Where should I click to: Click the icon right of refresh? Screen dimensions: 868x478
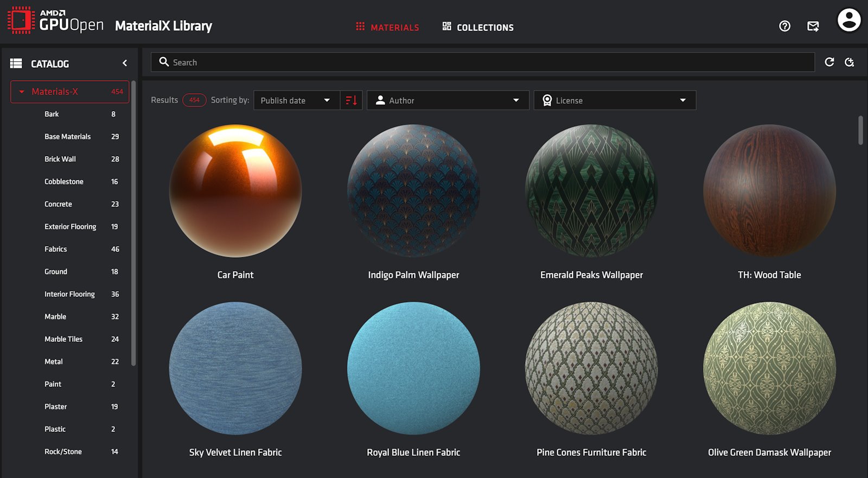click(x=850, y=62)
